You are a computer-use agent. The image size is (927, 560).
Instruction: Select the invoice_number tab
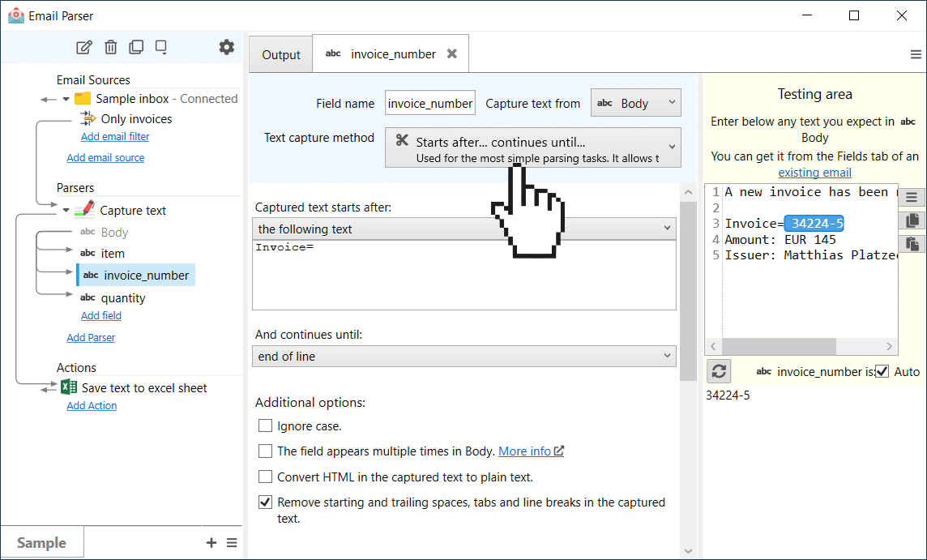click(x=391, y=53)
